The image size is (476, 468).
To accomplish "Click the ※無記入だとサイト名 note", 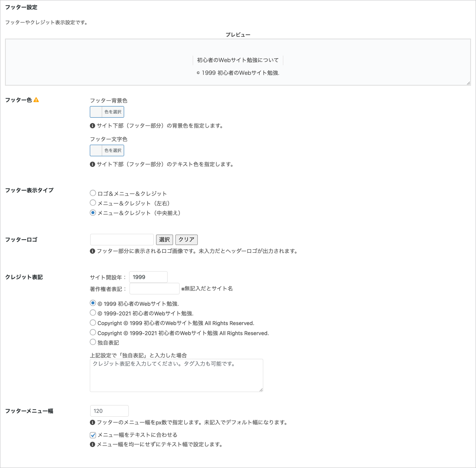I will click(207, 289).
